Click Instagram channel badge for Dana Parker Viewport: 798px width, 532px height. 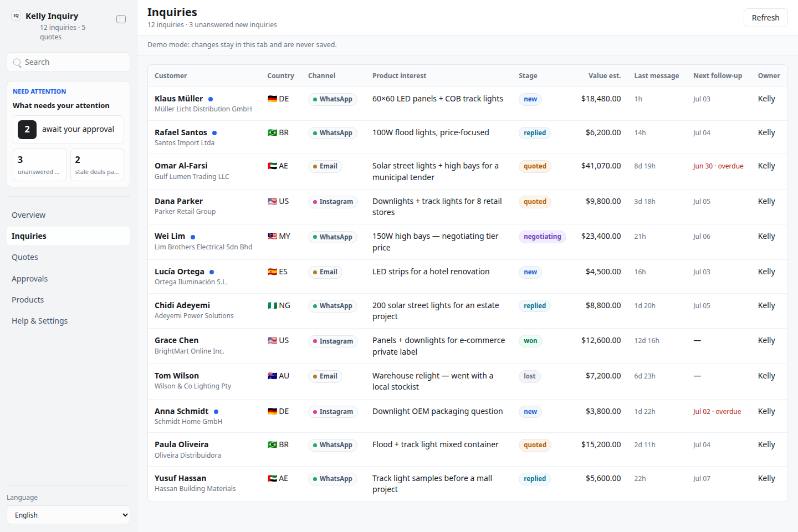(333, 202)
